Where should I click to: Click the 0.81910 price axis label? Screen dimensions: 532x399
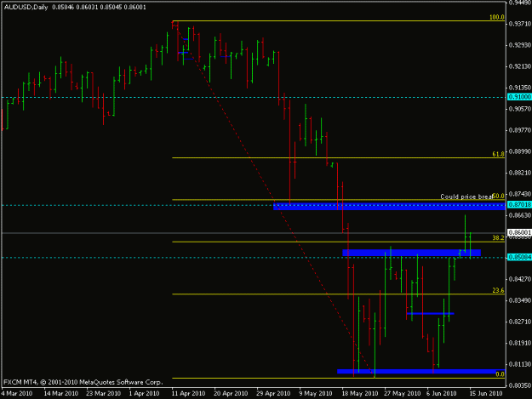pyautogui.click(x=520, y=343)
